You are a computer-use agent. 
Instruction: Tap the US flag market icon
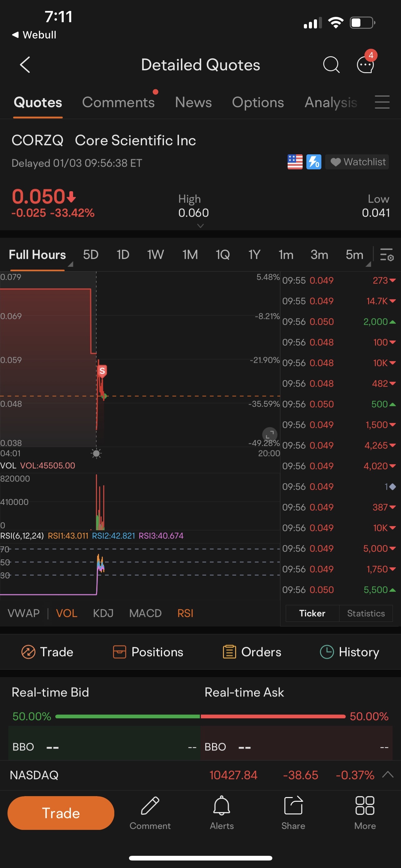click(x=295, y=162)
